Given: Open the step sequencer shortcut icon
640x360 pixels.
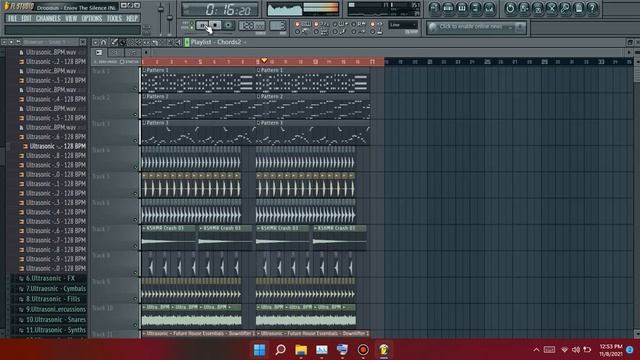Looking at the screenshot, I should click(448, 8).
